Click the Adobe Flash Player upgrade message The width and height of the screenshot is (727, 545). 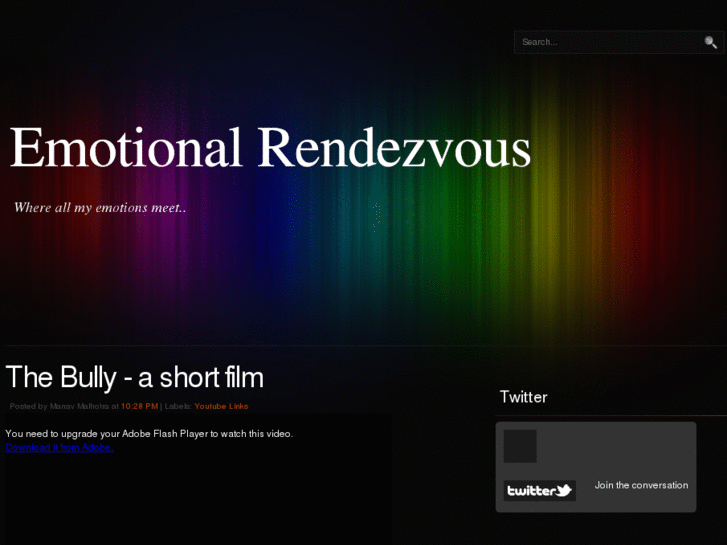(149, 434)
